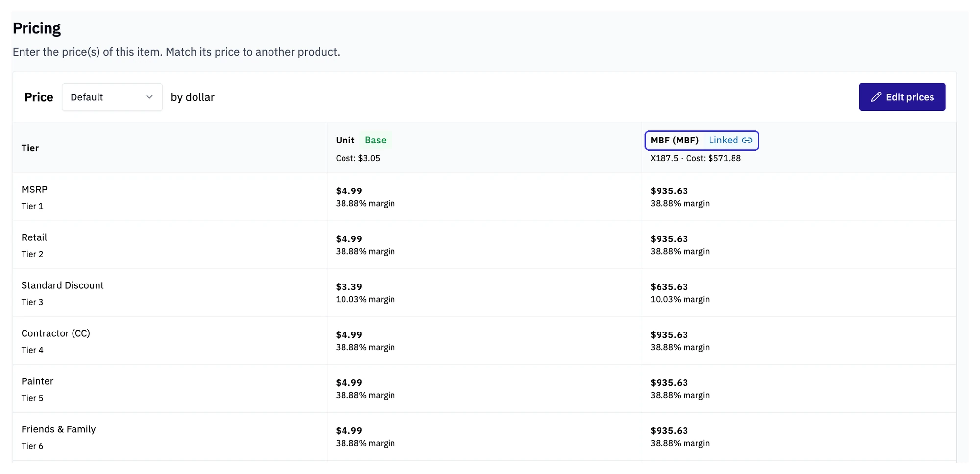Click the $3.39 Standard Discount unit price
Viewport: 980px width, 474px height.
[x=349, y=287]
